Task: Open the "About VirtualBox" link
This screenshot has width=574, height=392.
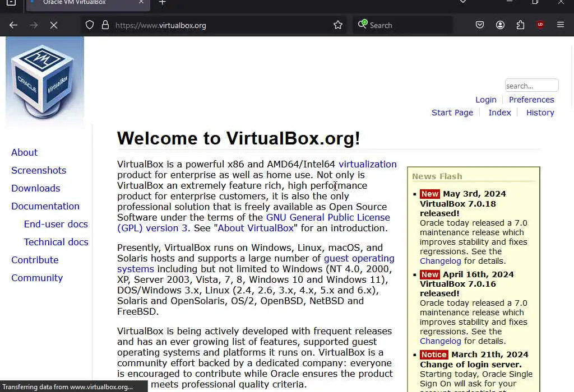Action: [256, 228]
